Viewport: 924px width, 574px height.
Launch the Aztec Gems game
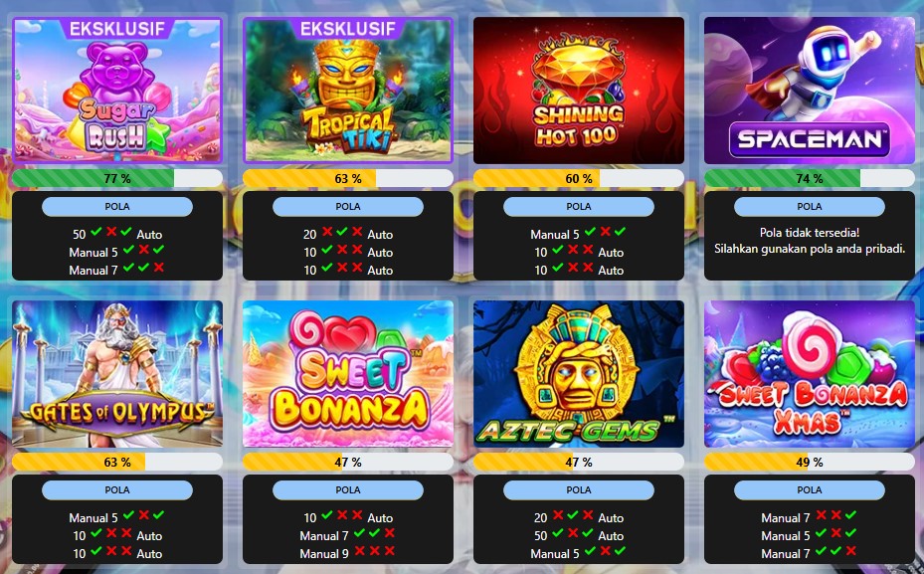click(x=579, y=374)
